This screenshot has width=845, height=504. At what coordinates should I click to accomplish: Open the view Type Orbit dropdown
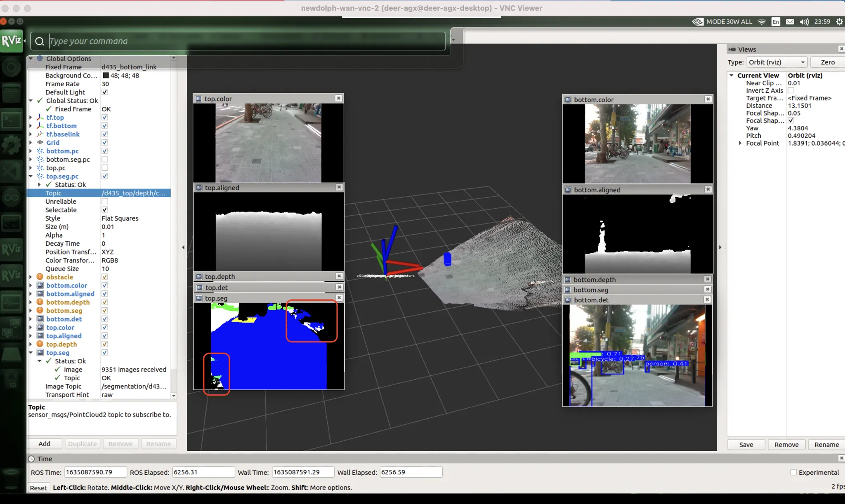(x=777, y=62)
